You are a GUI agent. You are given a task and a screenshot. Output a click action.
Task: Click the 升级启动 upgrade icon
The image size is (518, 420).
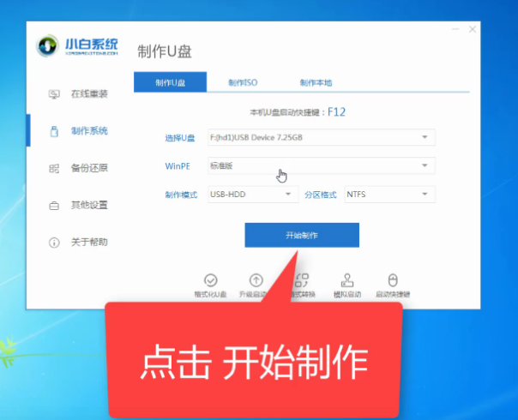pos(256,281)
